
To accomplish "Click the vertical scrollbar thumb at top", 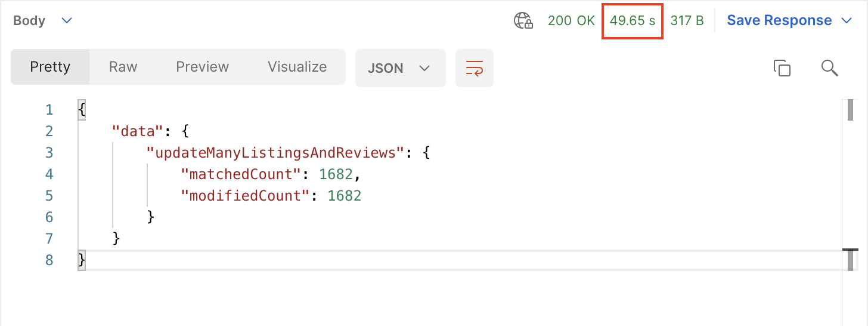I will [x=850, y=110].
